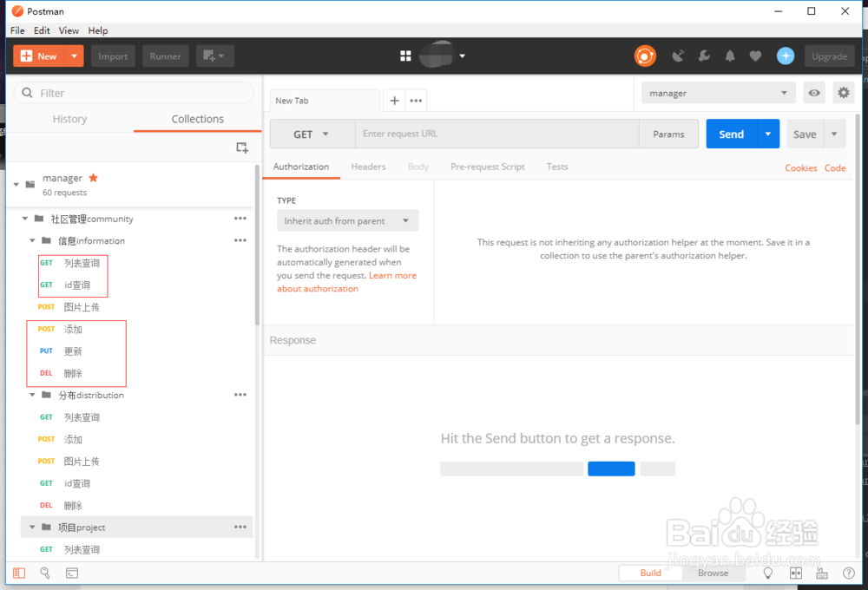Open the notifications bell icon
This screenshot has height=590, width=868.
tap(730, 56)
